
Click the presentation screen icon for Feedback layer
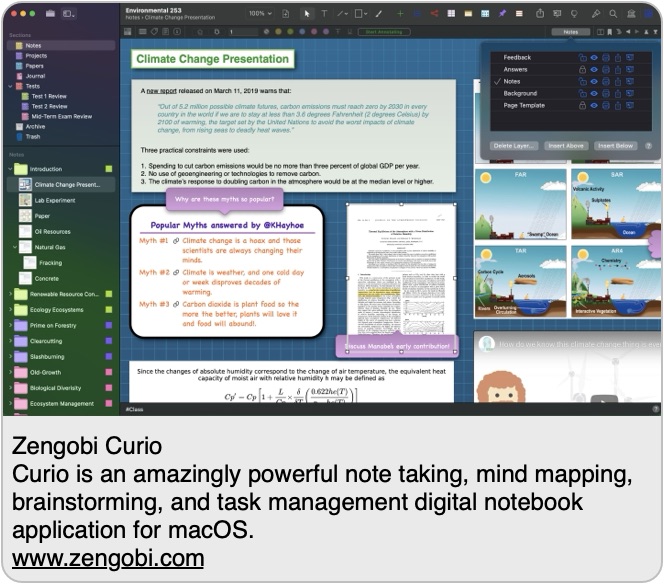click(630, 58)
